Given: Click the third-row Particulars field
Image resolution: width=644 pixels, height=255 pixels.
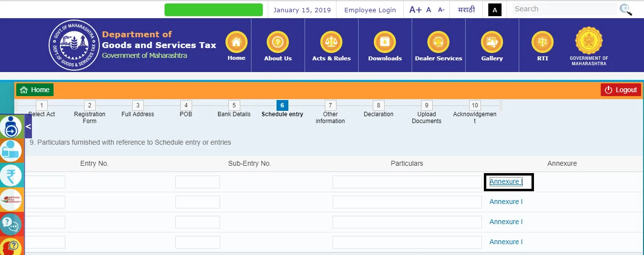Looking at the screenshot, I should coord(407,222).
